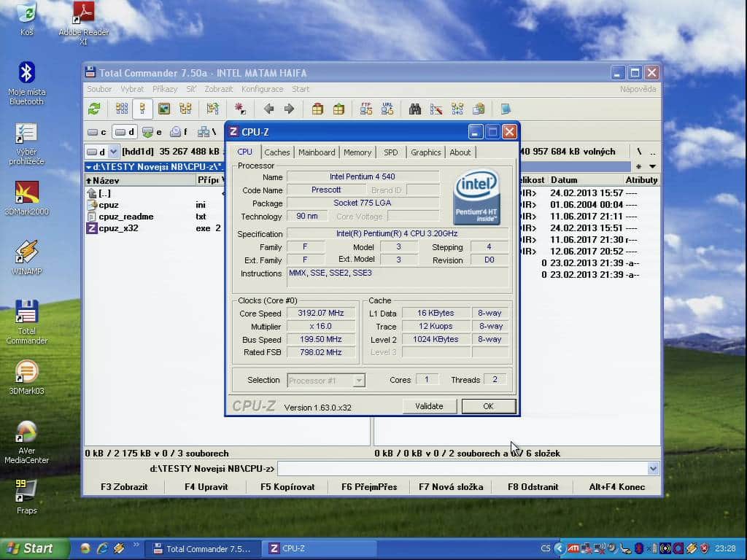Click the Synchronize directories toolbar icon
Screen dimensions: 747x560
click(x=457, y=109)
